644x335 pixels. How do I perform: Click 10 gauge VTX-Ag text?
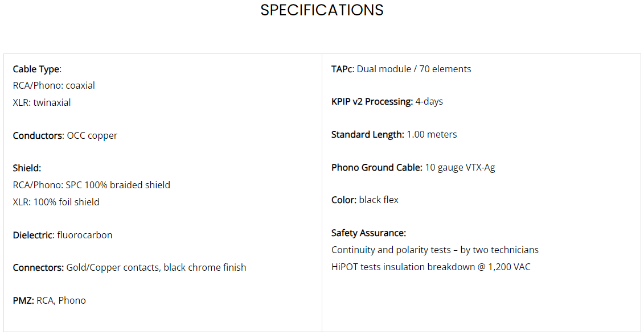pos(460,167)
